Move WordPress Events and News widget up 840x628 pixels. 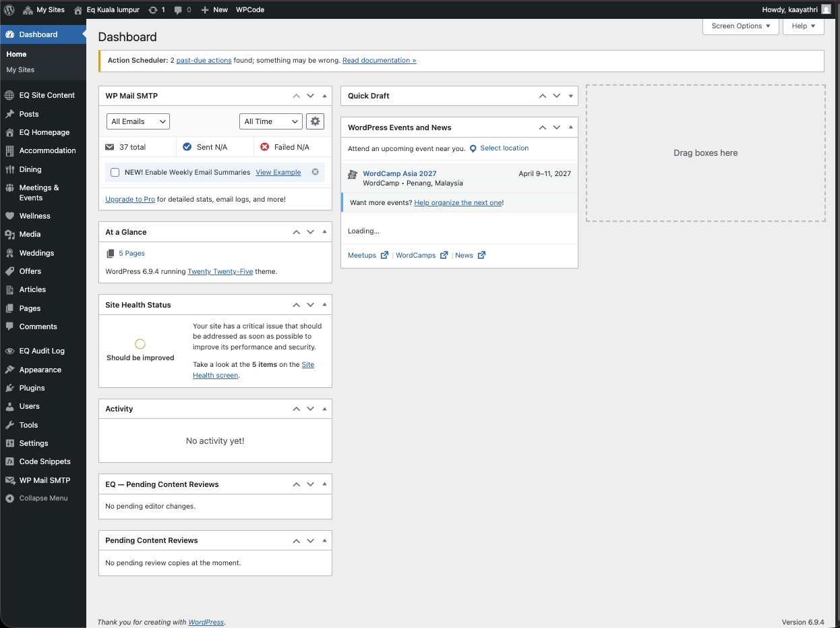(542, 127)
